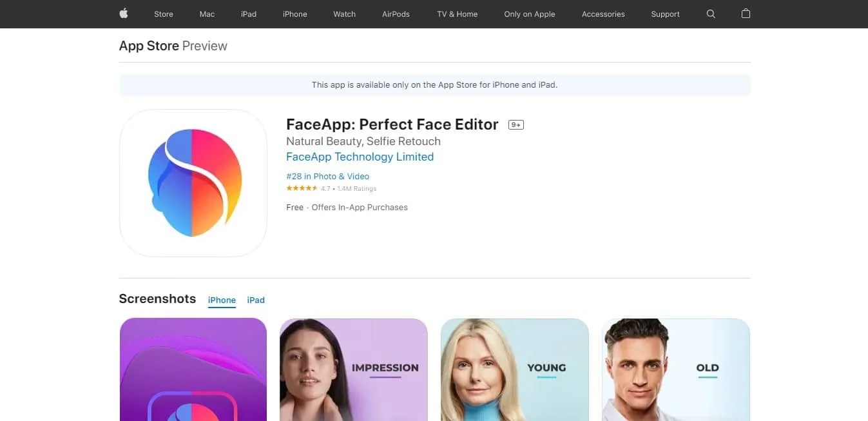Image resolution: width=868 pixels, height=421 pixels.
Task: Open the AirPods menu item
Action: (396, 14)
